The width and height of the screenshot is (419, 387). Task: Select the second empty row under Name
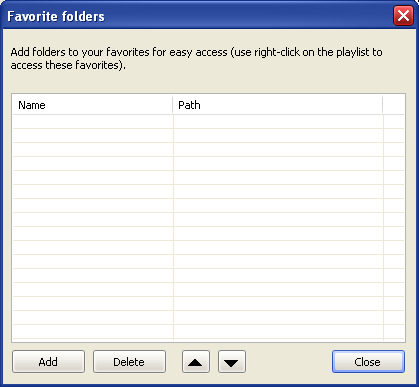pos(93,136)
